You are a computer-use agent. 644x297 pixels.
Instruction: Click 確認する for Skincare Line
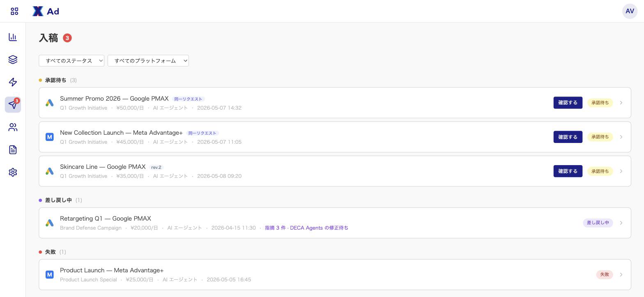tap(568, 171)
